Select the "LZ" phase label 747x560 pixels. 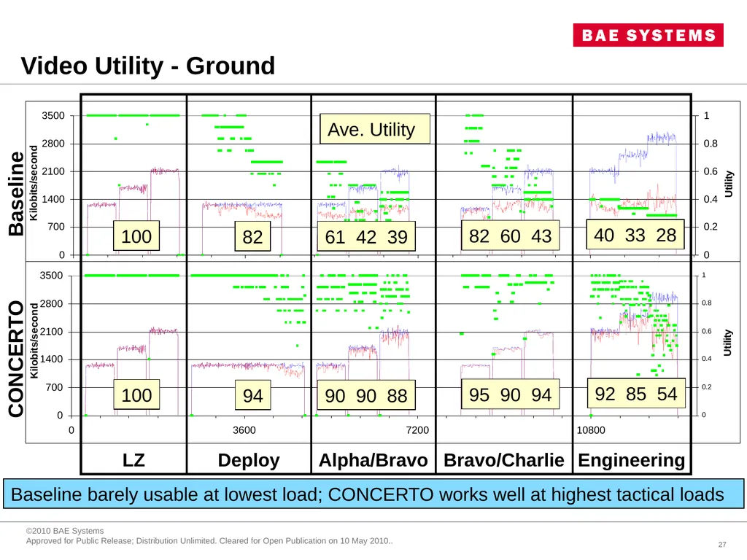pos(133,461)
